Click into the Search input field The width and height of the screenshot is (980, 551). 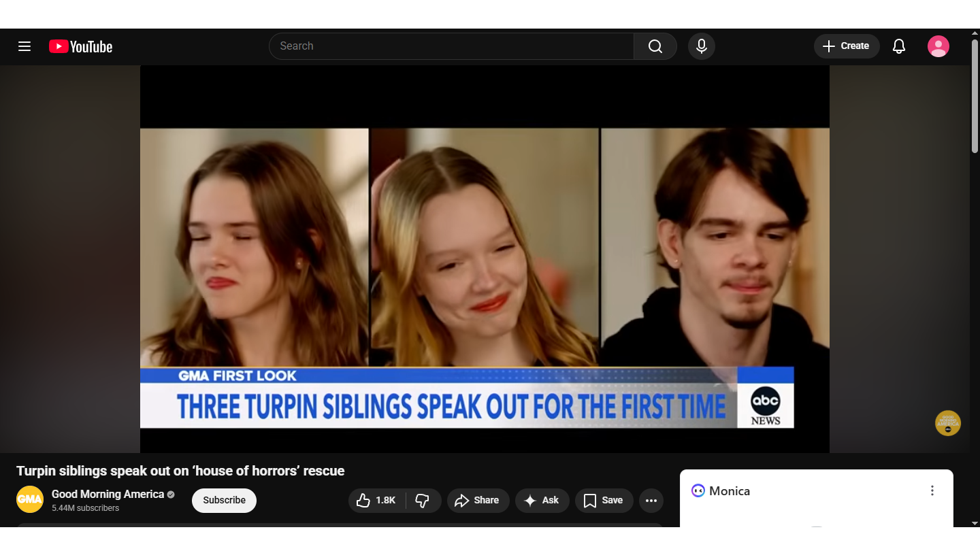click(451, 46)
